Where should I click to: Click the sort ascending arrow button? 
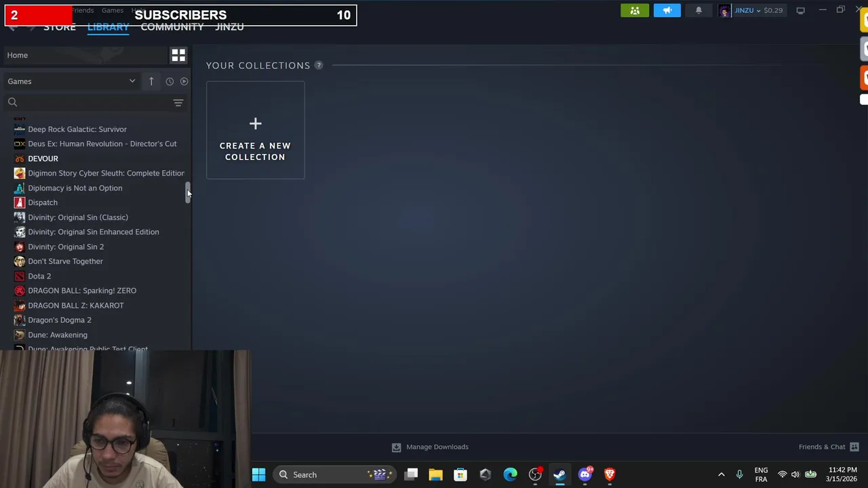[151, 81]
